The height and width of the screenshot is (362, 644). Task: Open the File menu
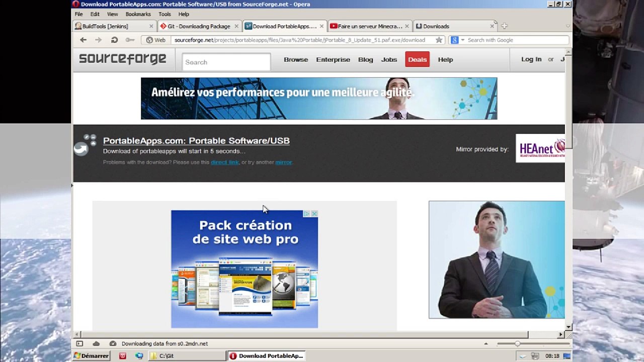tap(79, 14)
